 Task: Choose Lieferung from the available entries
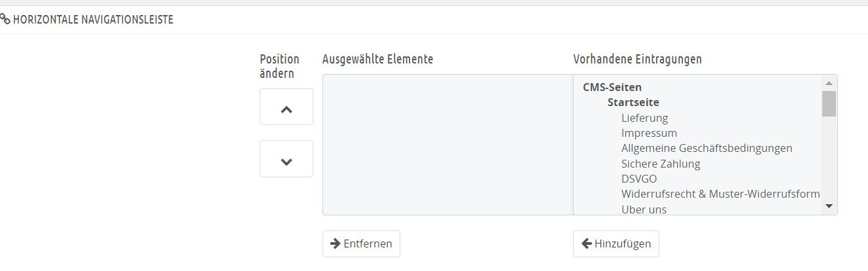coord(644,118)
